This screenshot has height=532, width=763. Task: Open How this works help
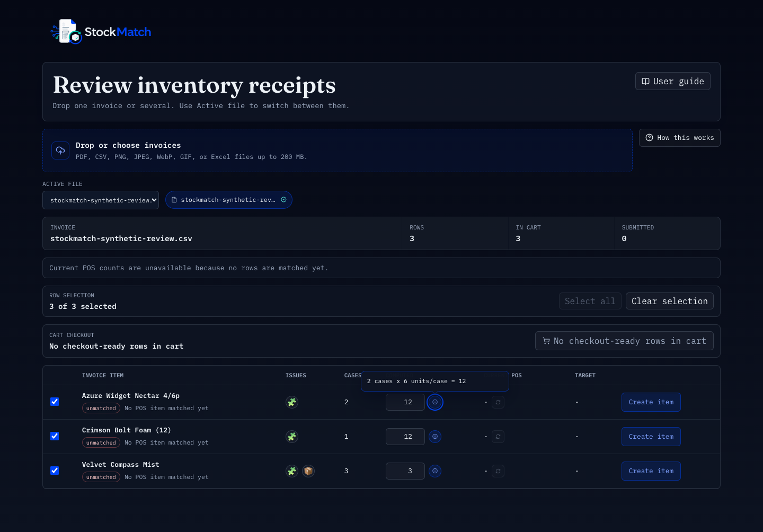pyautogui.click(x=680, y=138)
